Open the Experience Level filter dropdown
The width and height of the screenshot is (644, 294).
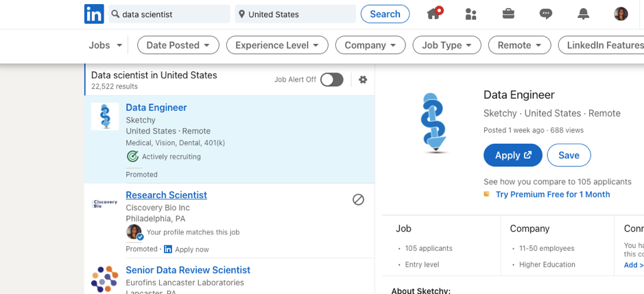point(277,45)
